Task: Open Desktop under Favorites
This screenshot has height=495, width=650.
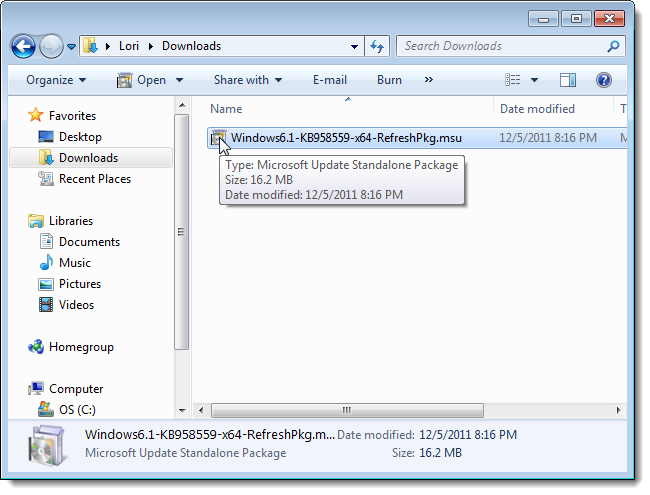Action: coord(80,137)
